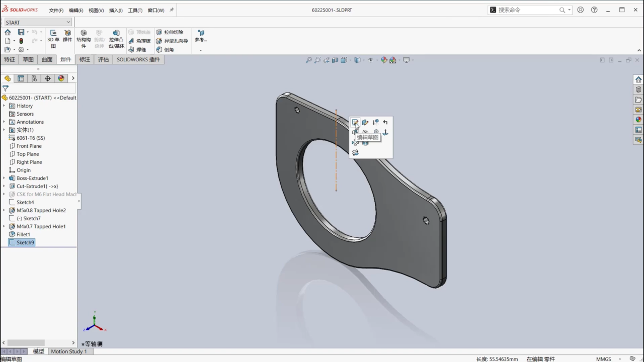This screenshot has height=362, width=644.
Task: Select the Weld Bead (焊缝) tool
Action: coord(137,50)
